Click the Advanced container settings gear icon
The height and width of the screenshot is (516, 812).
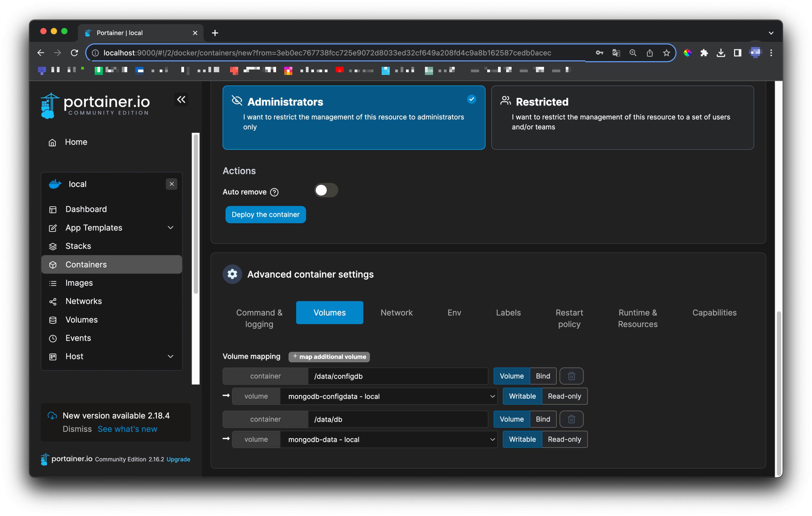click(x=232, y=274)
